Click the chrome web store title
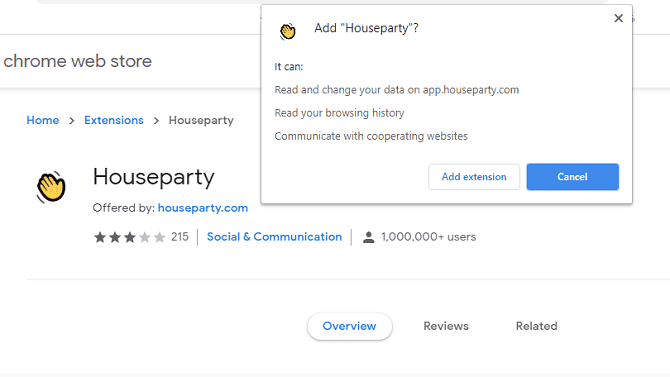 [78, 61]
